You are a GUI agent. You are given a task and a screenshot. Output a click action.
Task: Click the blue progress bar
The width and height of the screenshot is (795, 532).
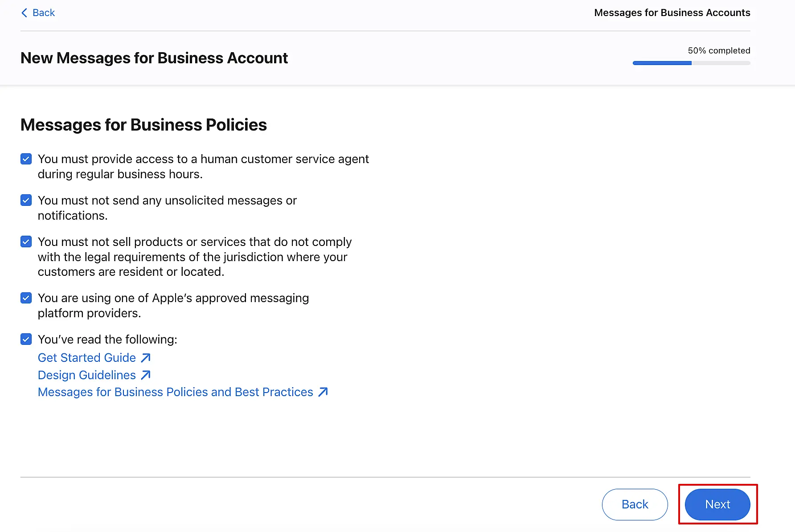662,63
